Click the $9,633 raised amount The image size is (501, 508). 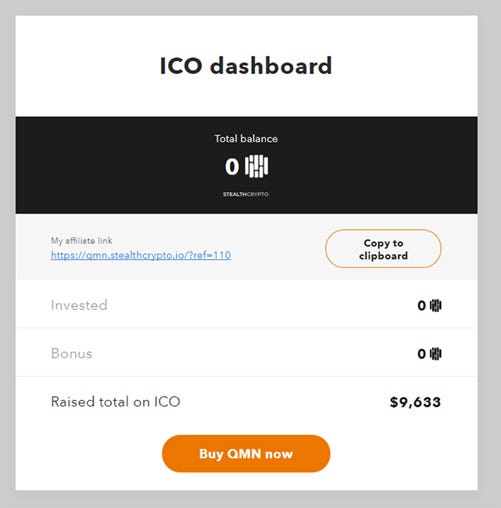pyautogui.click(x=415, y=402)
